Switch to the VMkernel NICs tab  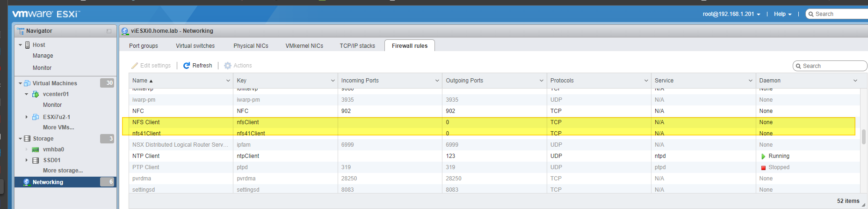pyautogui.click(x=304, y=46)
